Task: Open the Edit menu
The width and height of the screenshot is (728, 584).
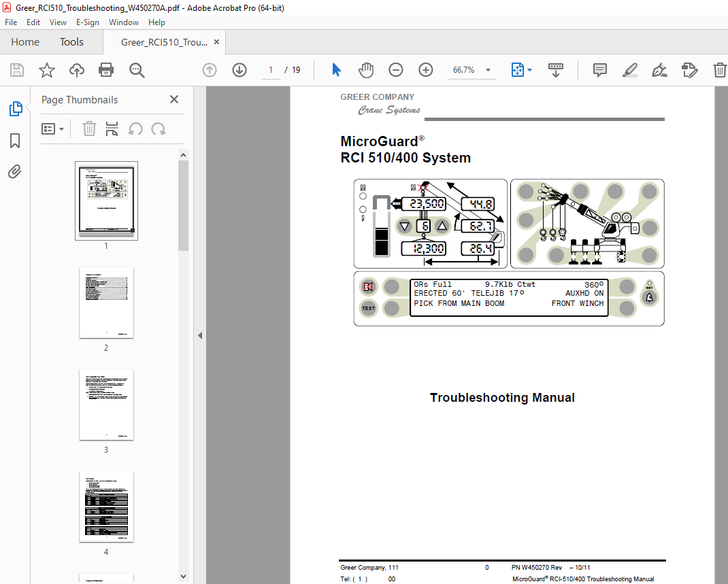Action: click(33, 22)
